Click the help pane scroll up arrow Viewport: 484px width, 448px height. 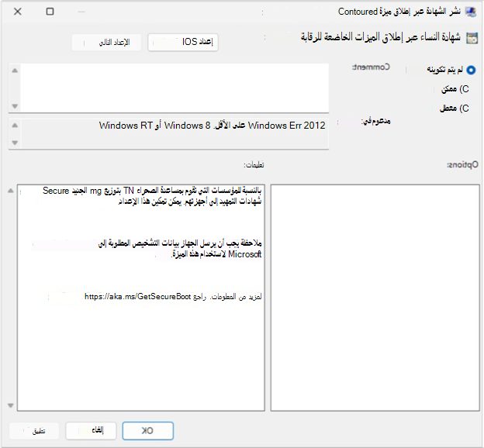pyautogui.click(x=11, y=191)
